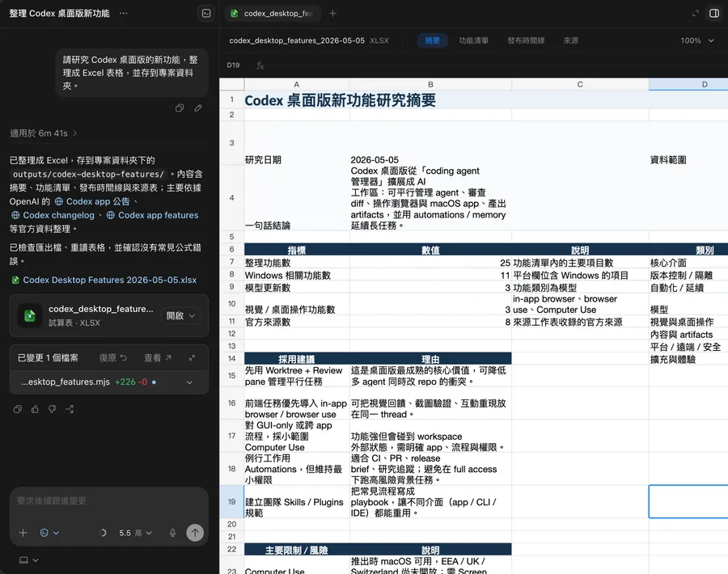Select column B header in the spreadsheet
Viewport: 728px width, 574px height.
pos(430,84)
